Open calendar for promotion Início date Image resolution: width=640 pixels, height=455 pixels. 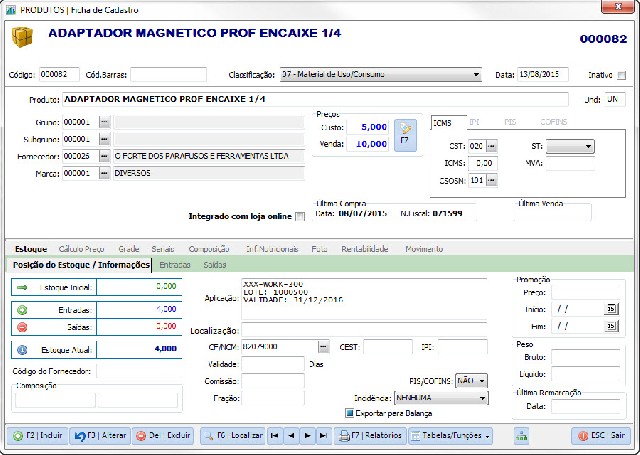611,309
